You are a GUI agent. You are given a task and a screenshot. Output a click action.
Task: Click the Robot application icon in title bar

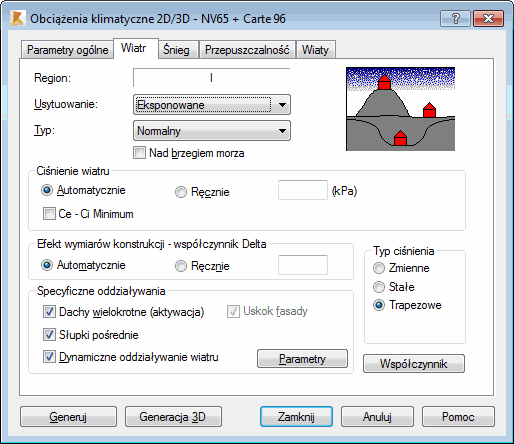tap(17, 18)
